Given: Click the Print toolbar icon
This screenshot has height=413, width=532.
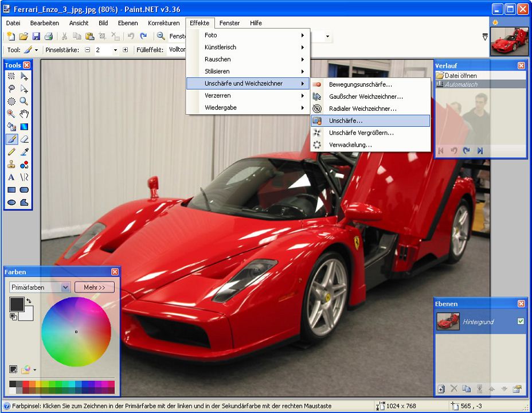Looking at the screenshot, I should pyautogui.click(x=49, y=36).
